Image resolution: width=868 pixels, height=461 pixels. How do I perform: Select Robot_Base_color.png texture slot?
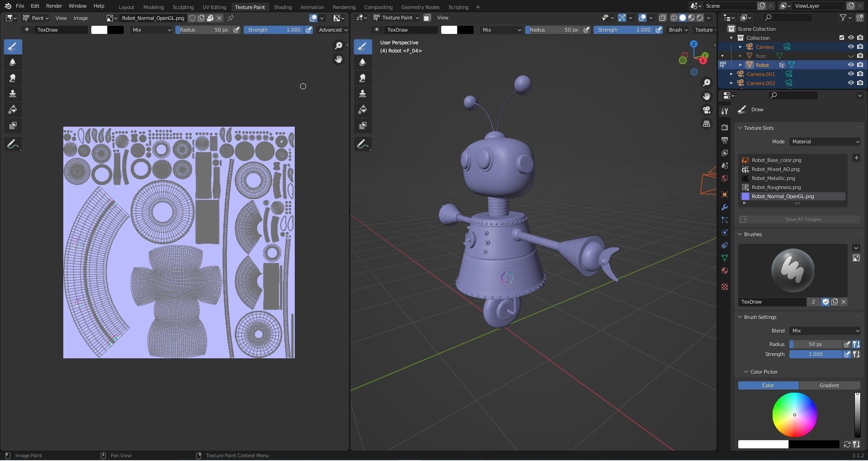(792, 160)
